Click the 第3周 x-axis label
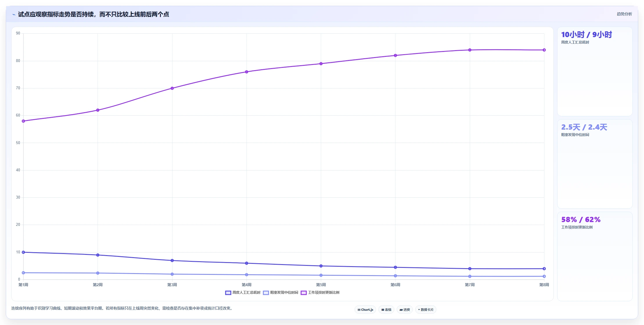Screen dimensions: 644x325 click(172, 285)
